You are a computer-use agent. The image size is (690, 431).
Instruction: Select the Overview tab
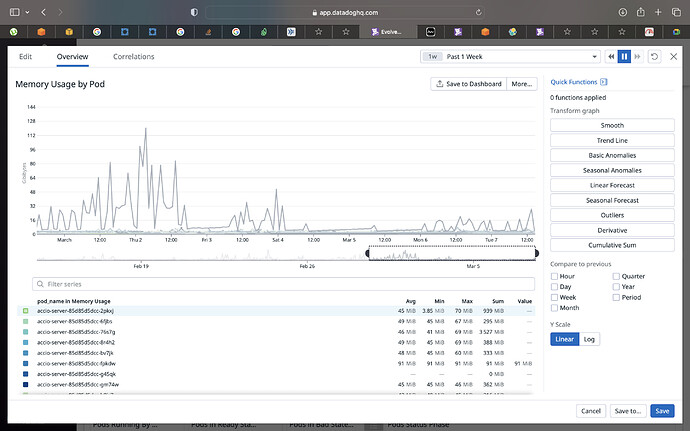(x=72, y=56)
